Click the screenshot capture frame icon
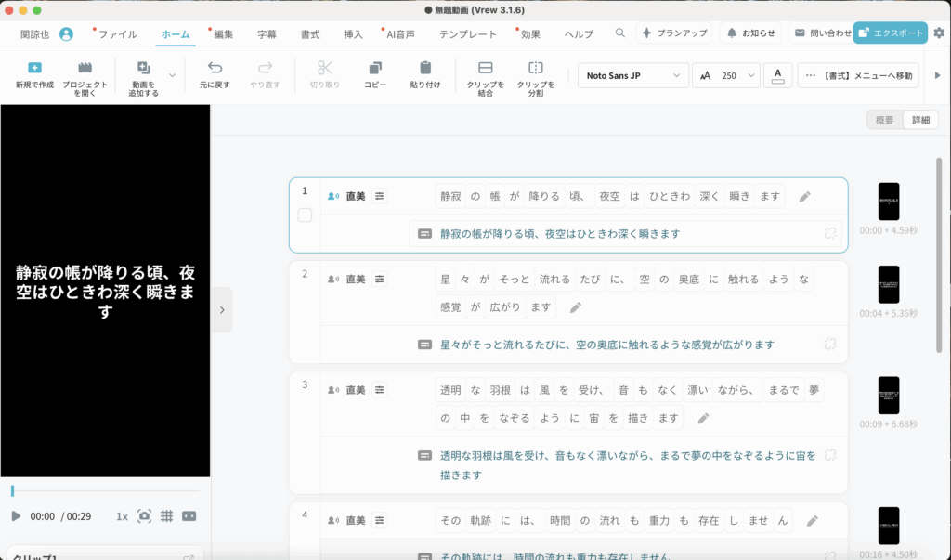Image resolution: width=951 pixels, height=560 pixels. tap(144, 516)
